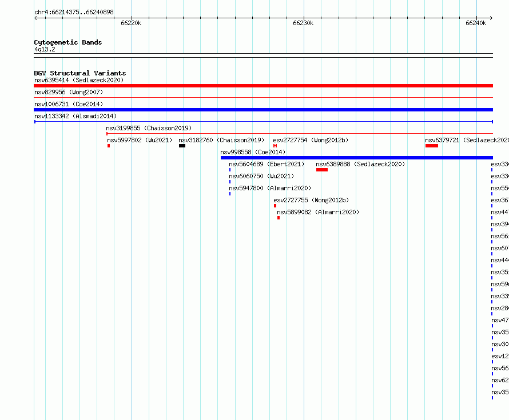Open nsv3182760 (Chaisson2019) variant label

221,140
